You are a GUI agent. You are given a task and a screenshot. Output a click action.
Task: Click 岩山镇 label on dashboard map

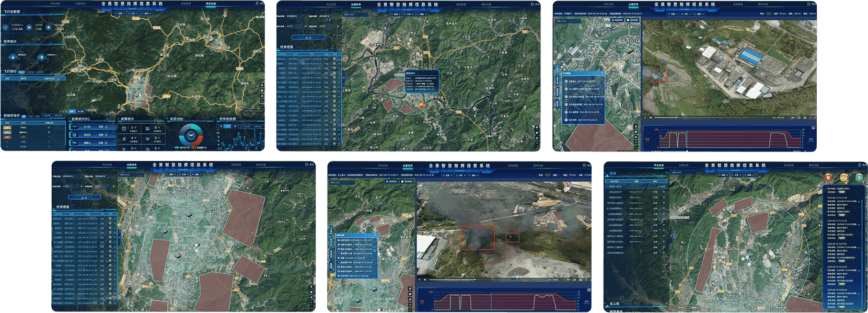tap(171, 76)
